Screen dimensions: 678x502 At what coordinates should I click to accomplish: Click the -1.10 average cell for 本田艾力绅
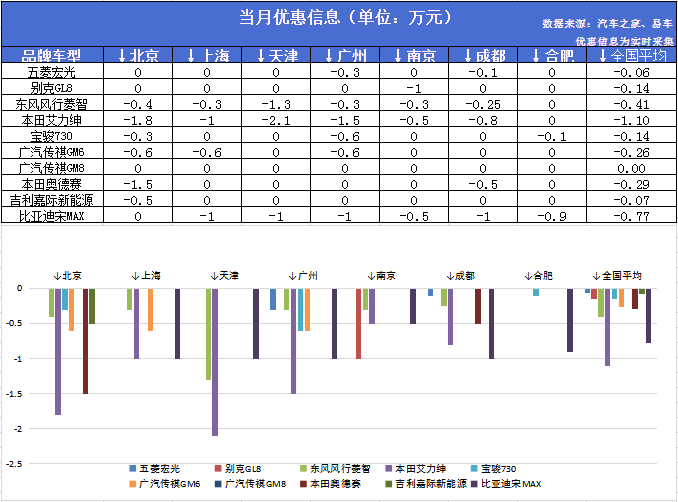point(631,120)
